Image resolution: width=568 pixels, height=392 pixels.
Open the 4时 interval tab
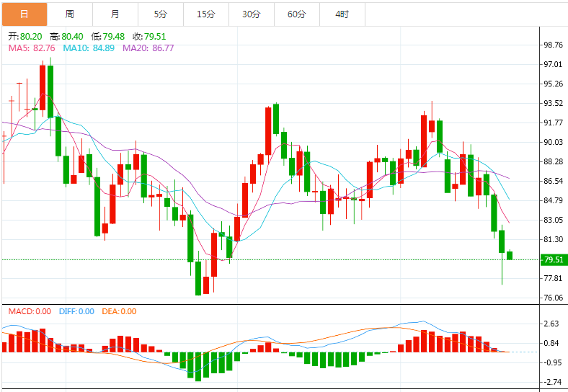tap(342, 14)
